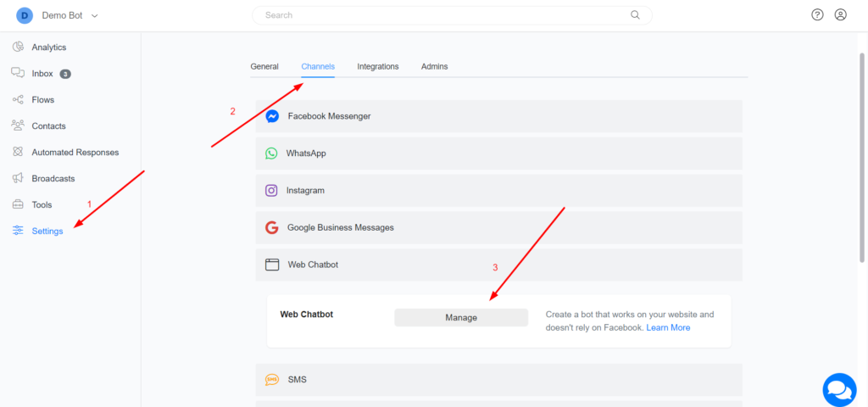Click the Tools briefcase icon

pyautogui.click(x=19, y=204)
